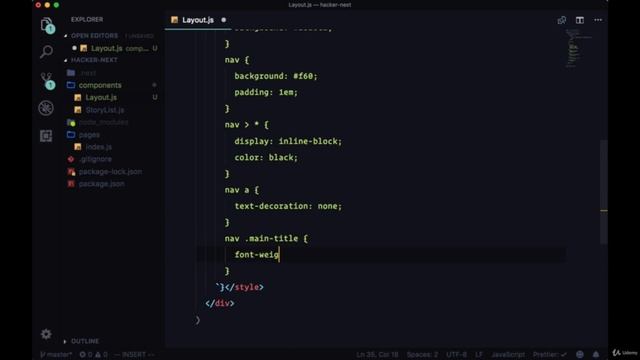
Task: Change the UTF-8 file encoding
Action: click(x=456, y=354)
